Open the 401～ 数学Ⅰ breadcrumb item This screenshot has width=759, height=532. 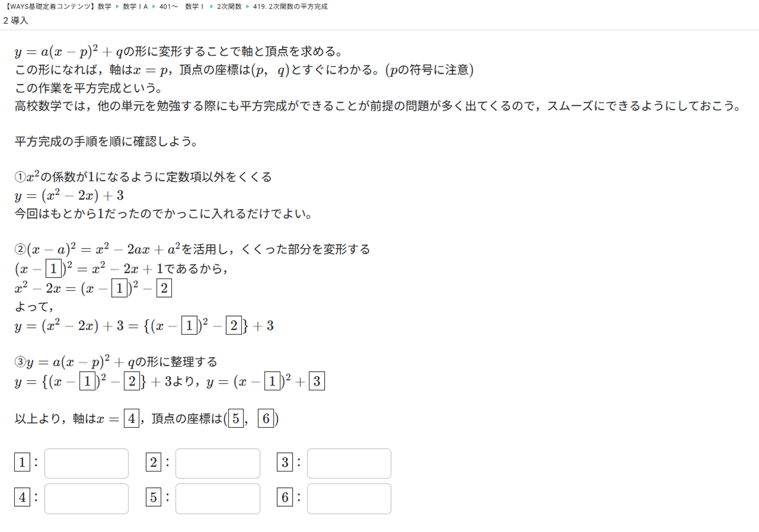coord(181,7)
